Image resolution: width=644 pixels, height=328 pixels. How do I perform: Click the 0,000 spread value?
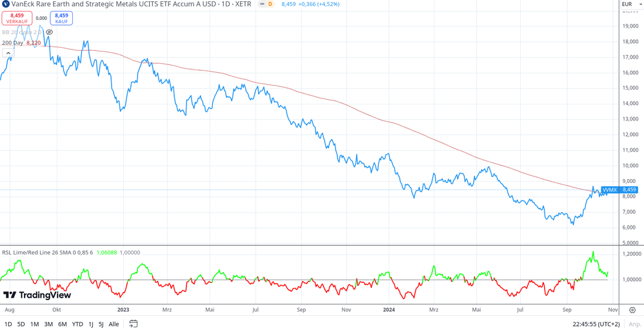[41, 18]
